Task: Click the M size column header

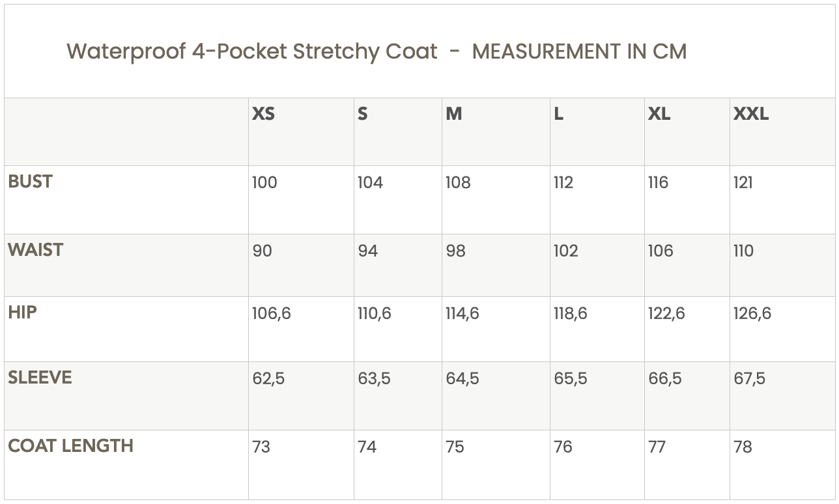Action: (x=454, y=114)
